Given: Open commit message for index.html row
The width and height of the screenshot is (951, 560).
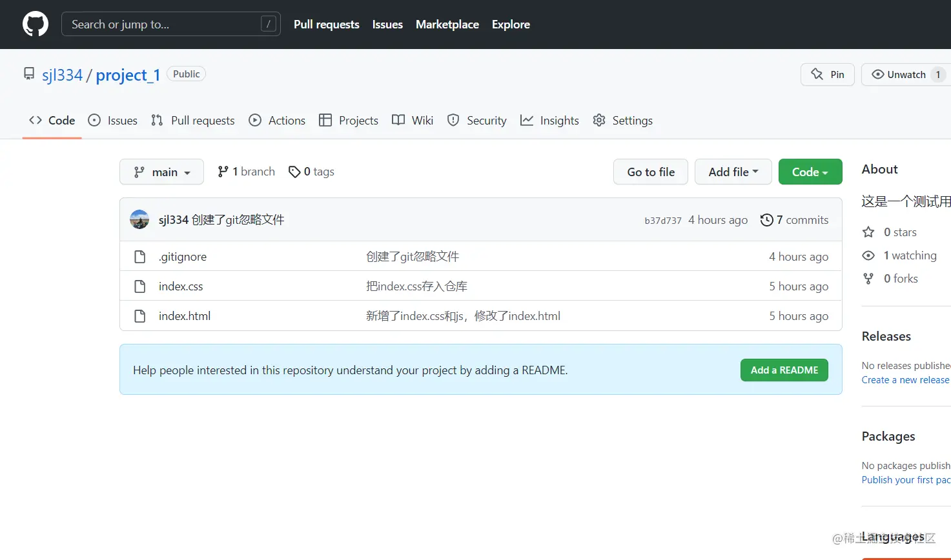Looking at the screenshot, I should pyautogui.click(x=463, y=316).
